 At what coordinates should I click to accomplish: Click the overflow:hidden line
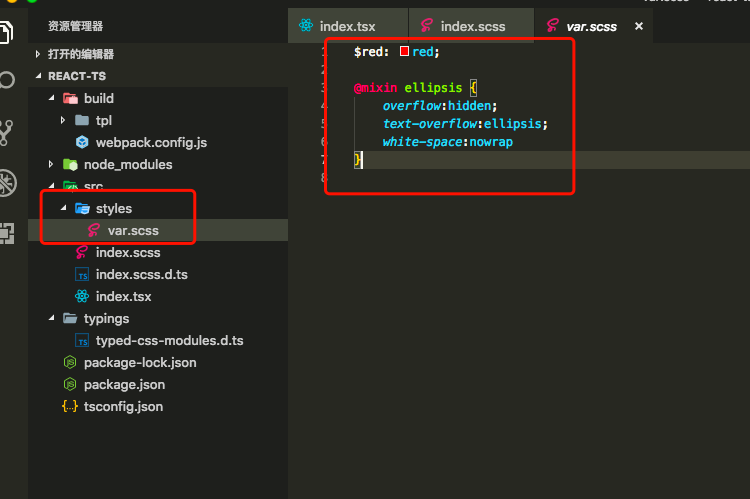click(x=440, y=106)
